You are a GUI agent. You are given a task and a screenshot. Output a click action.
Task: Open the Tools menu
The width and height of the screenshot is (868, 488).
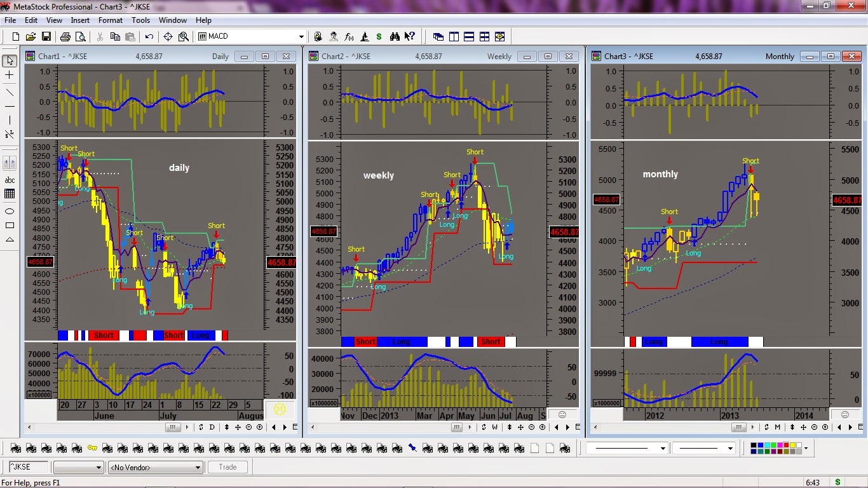tap(140, 20)
